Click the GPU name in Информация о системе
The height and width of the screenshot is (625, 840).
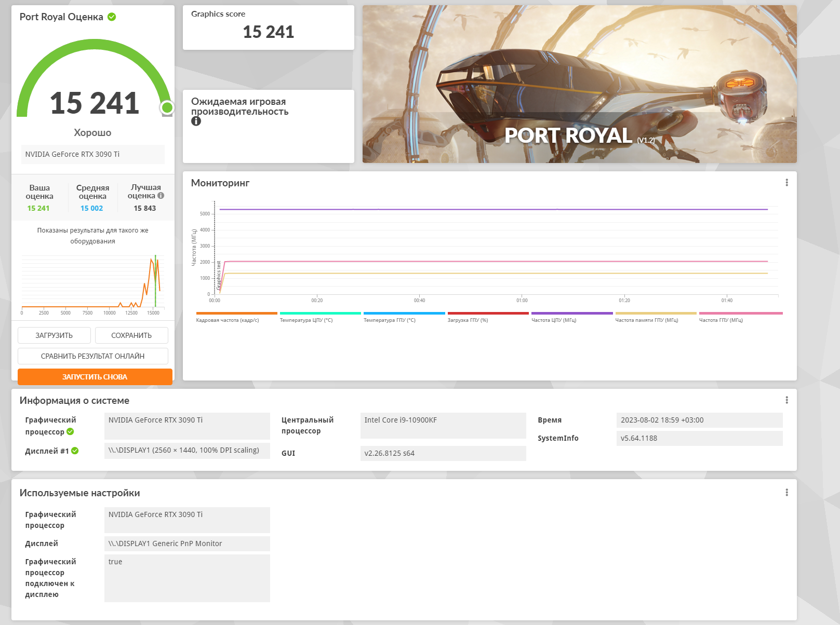[x=187, y=426]
